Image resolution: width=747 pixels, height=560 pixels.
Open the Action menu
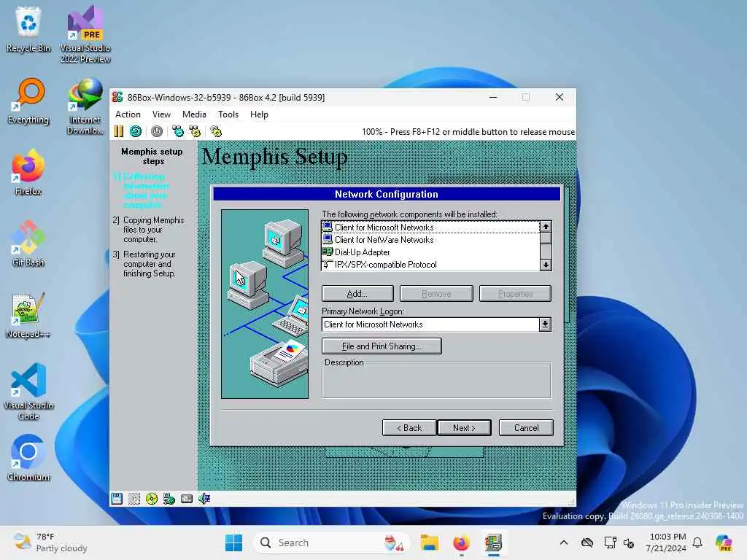click(x=128, y=114)
